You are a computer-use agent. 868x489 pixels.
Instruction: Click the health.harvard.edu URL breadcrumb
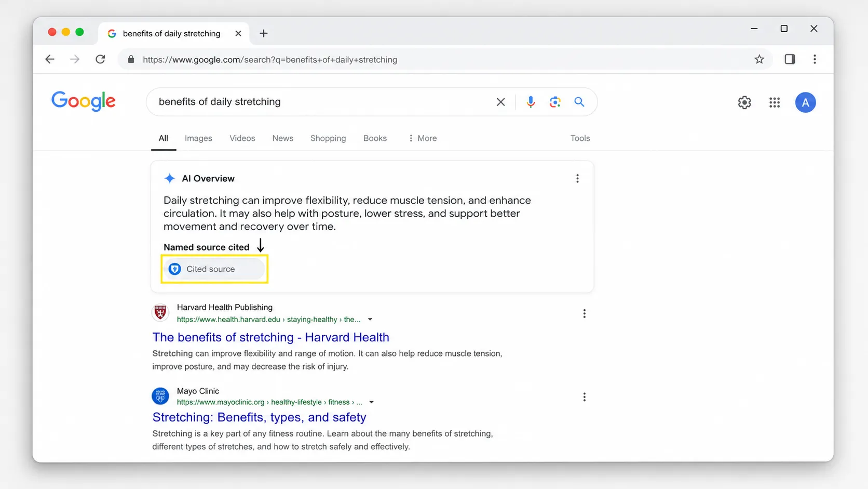[x=269, y=320]
